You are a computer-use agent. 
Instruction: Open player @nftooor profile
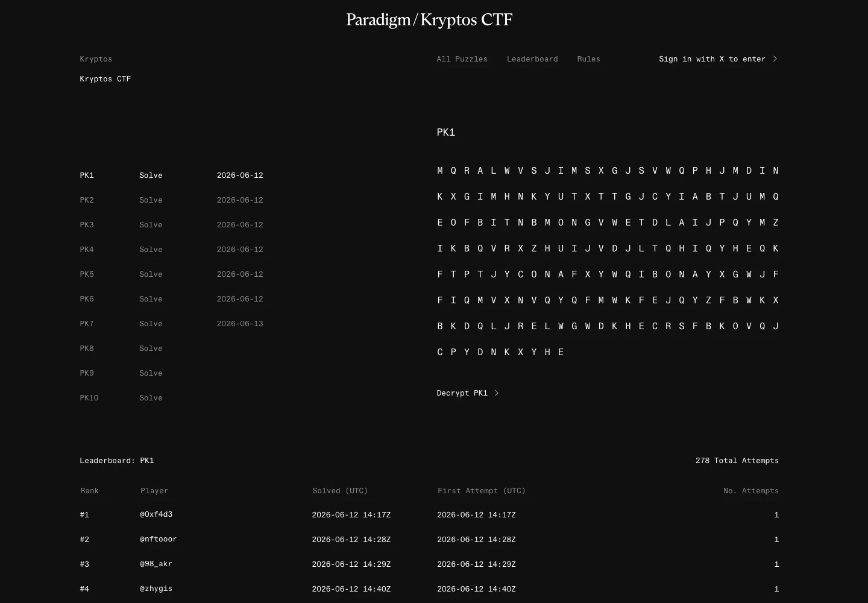[x=159, y=539]
